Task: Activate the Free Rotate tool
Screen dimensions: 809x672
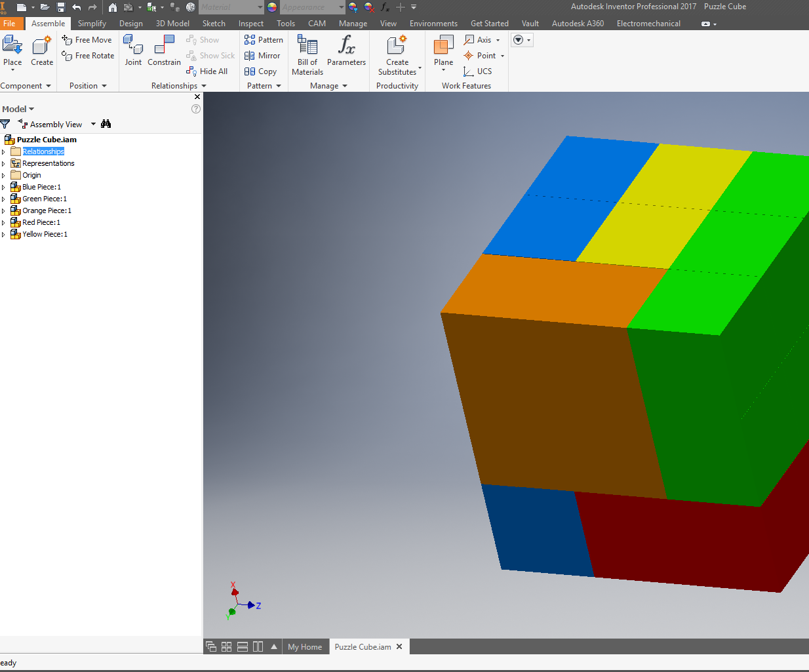Action: (x=89, y=56)
